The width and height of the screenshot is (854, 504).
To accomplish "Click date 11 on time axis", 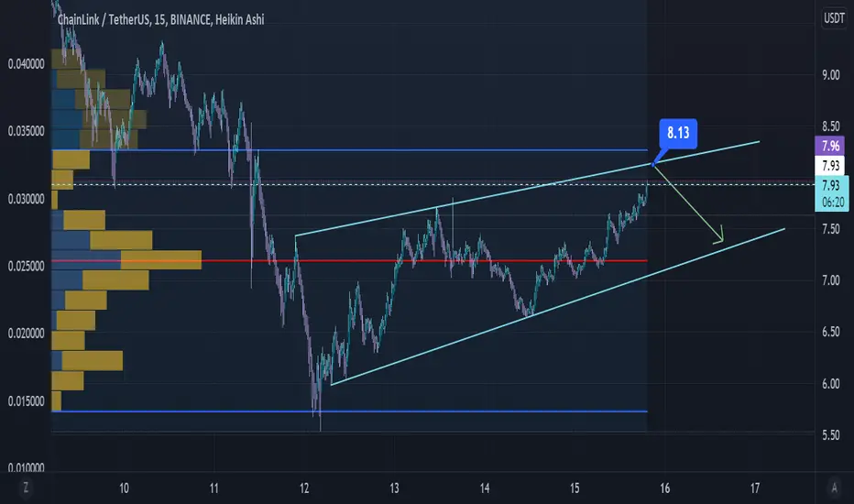I will [x=214, y=488].
